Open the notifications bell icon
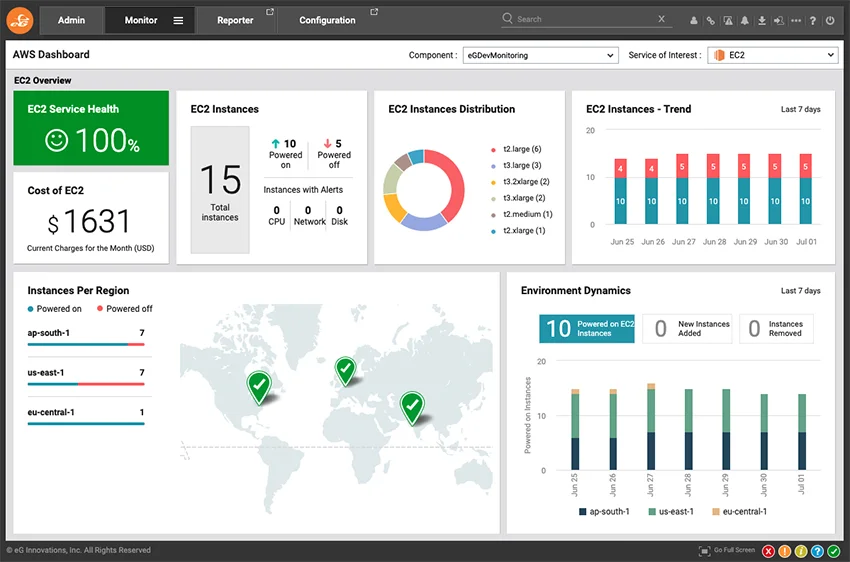 point(745,21)
